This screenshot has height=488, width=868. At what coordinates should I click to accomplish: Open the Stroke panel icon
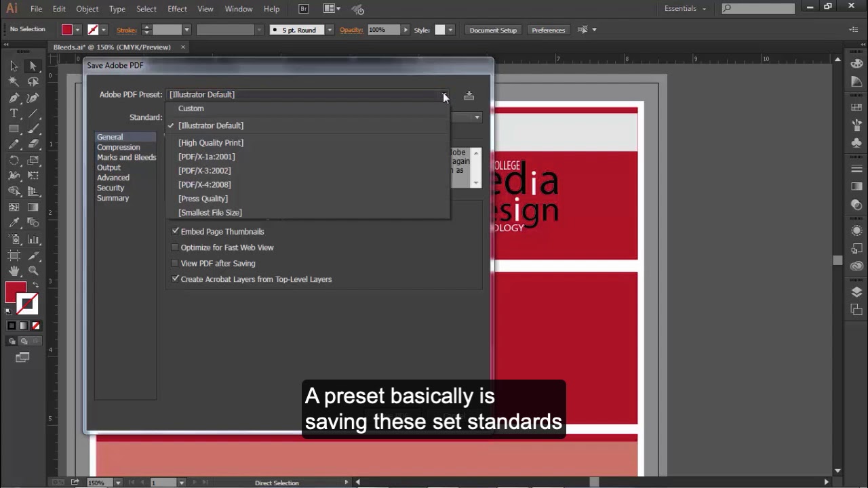tap(856, 169)
